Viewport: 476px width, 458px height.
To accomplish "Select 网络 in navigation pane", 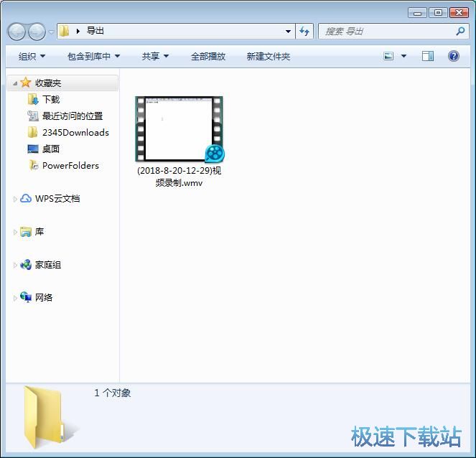I will [x=44, y=298].
